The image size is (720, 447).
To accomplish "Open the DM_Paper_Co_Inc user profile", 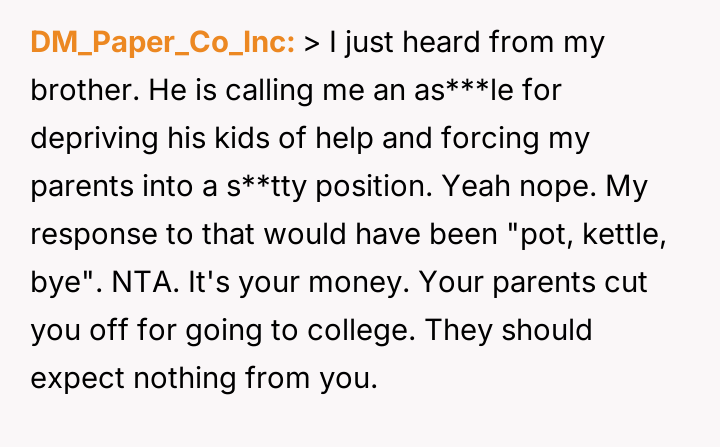I will click(x=163, y=43).
